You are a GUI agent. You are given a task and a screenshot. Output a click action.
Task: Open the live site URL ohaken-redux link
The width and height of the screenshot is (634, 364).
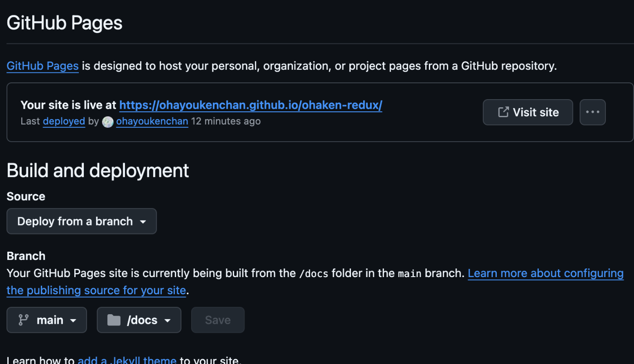[x=250, y=105]
